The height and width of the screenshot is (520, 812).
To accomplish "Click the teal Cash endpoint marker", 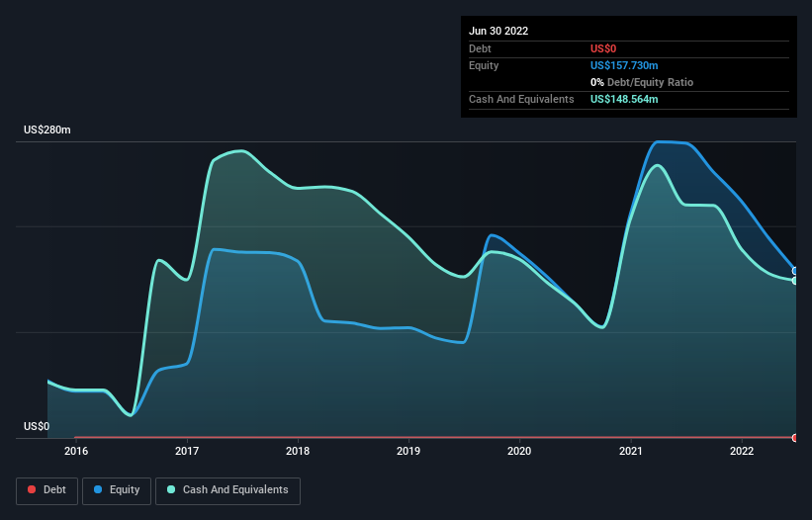I will [795, 281].
